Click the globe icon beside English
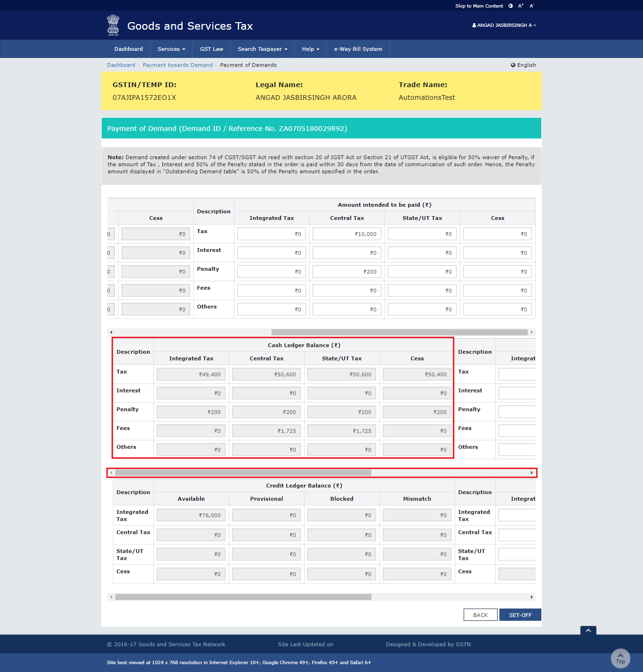643x672 pixels. [x=513, y=65]
